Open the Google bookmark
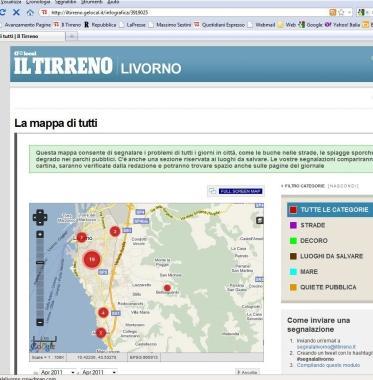Screen dimensions: 373x380 tap(310, 25)
